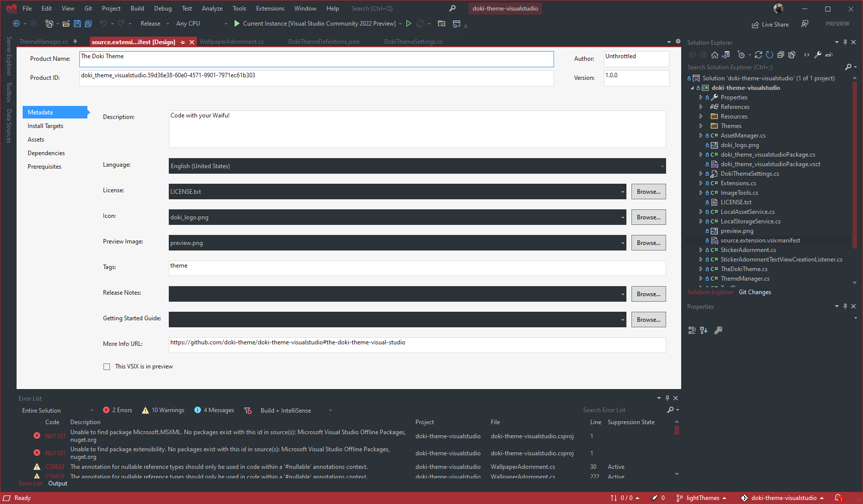Click Browse button for Preview Image

point(649,243)
